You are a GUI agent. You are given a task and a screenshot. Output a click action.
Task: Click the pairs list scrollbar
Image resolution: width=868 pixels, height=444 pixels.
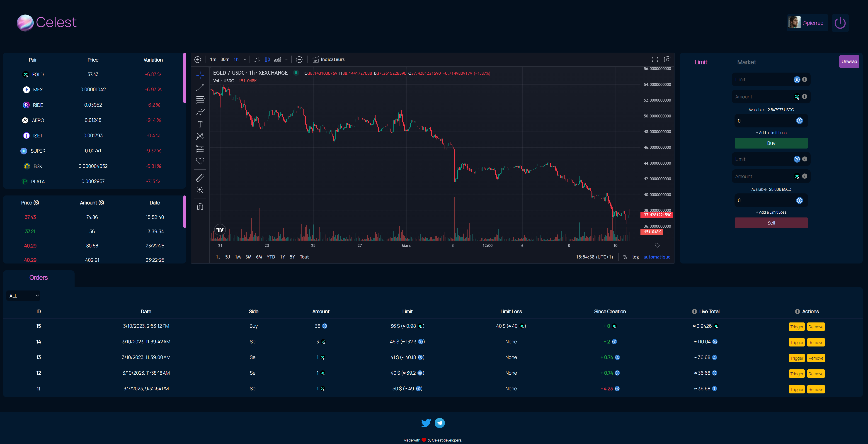point(185,78)
